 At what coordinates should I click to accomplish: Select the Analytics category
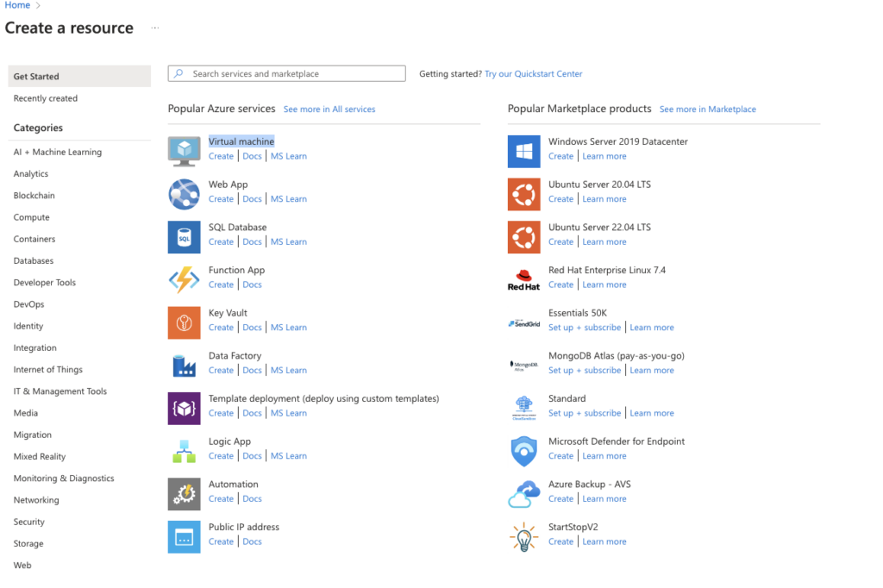tap(31, 173)
